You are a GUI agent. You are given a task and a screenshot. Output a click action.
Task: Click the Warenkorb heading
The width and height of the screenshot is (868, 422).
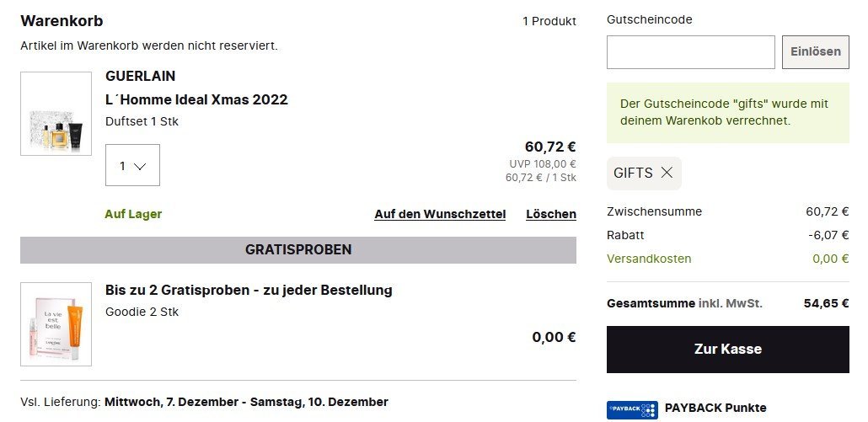click(x=62, y=21)
